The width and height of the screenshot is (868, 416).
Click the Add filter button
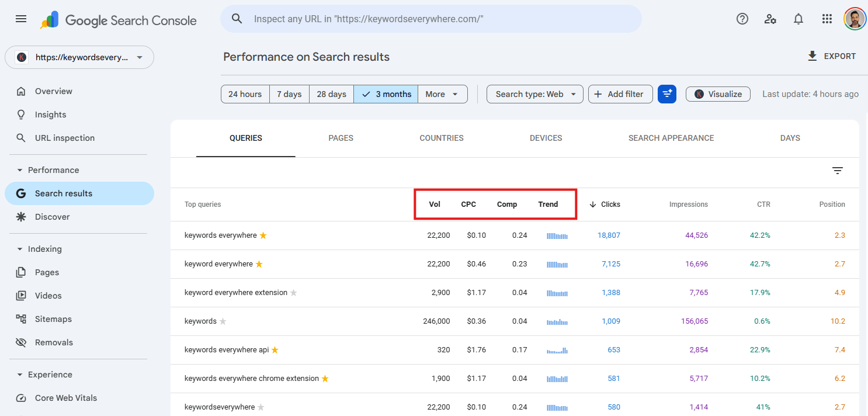click(x=620, y=94)
